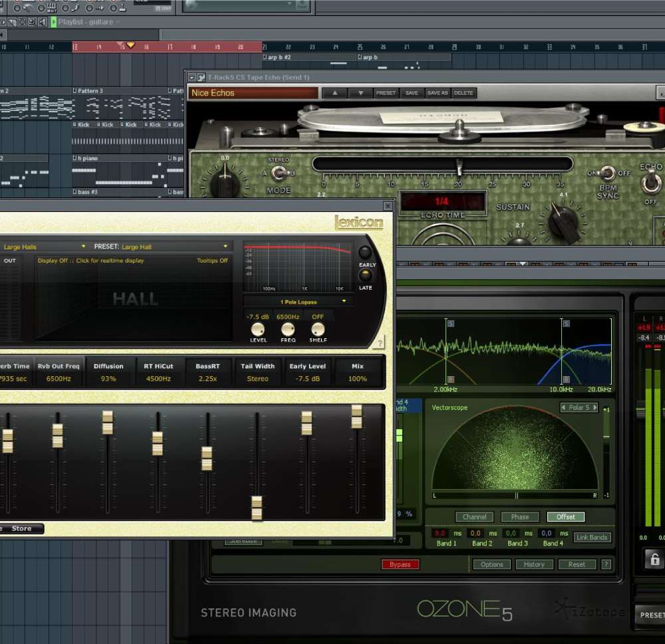Switch to the Phase tab in Ozone
Viewport: 665px width, 644px height.
[521, 516]
